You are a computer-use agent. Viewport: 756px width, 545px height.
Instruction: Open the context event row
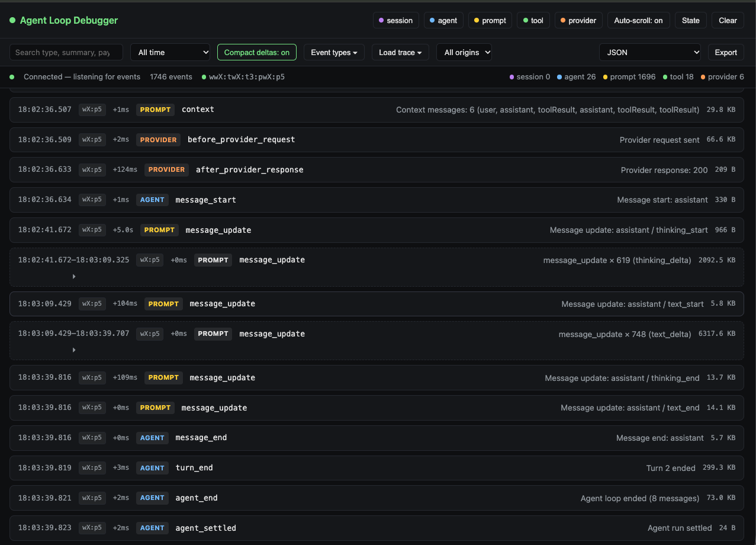(377, 110)
